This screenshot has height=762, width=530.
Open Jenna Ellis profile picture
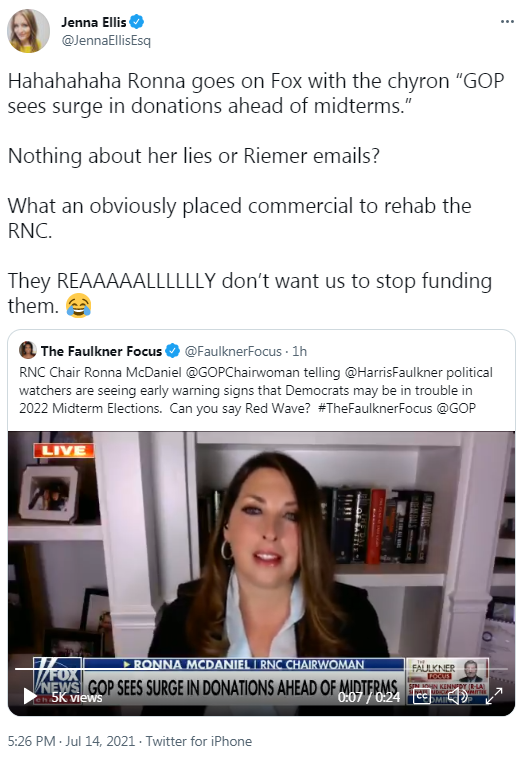[x=28, y=31]
